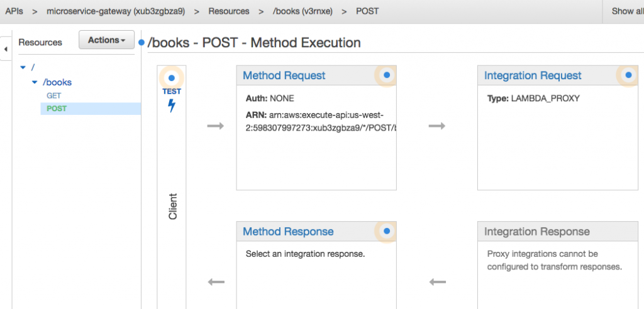Image resolution: width=644 pixels, height=309 pixels.
Task: Click the Integration Response heading
Action: (537, 232)
